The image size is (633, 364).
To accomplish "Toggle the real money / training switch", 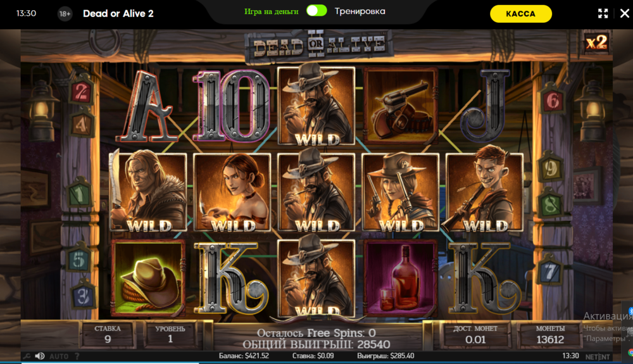I will click(316, 11).
